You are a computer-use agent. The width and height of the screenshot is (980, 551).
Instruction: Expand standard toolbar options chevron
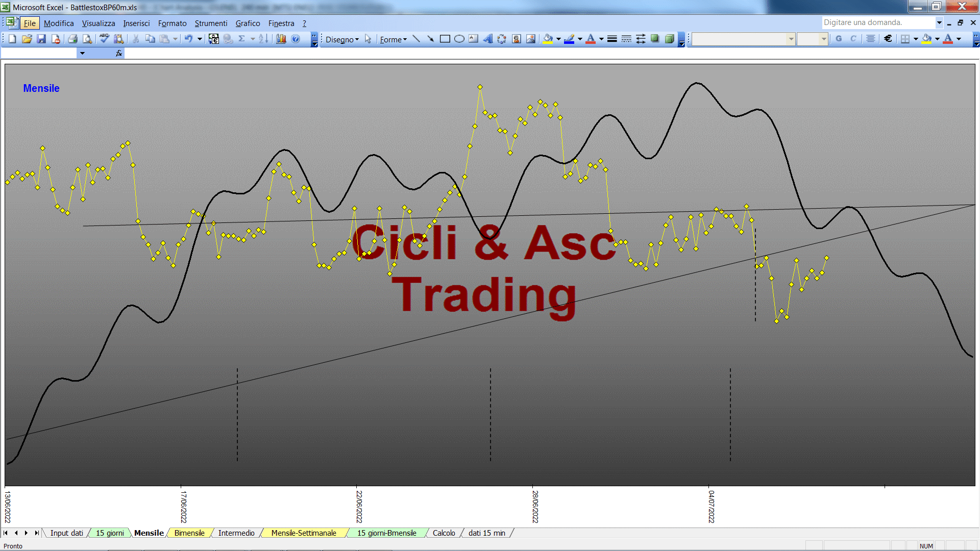(314, 40)
